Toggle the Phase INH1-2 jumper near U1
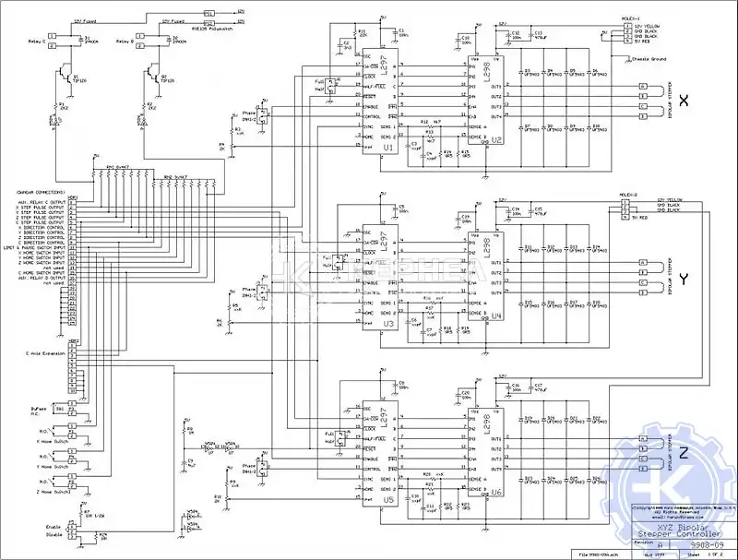Image resolution: width=738 pixels, height=560 pixels. [x=262, y=115]
